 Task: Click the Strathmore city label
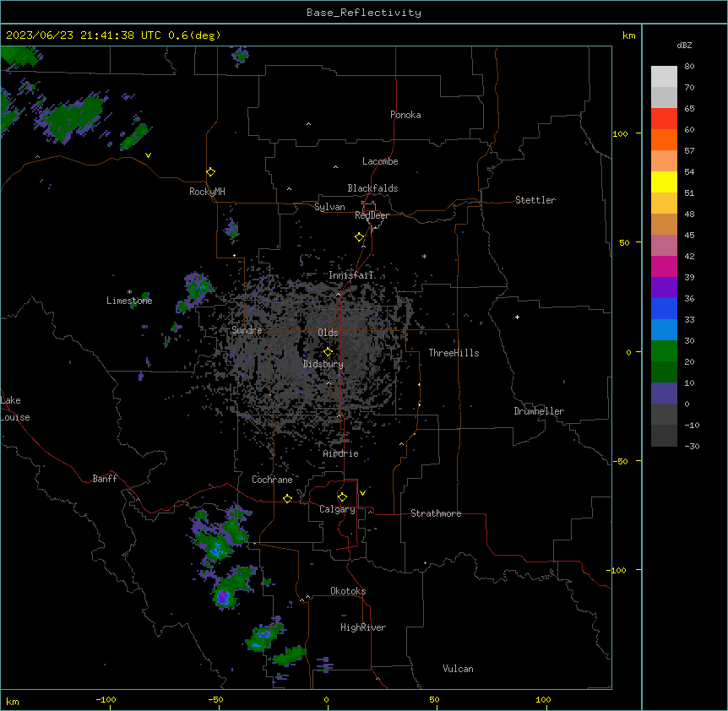click(436, 513)
